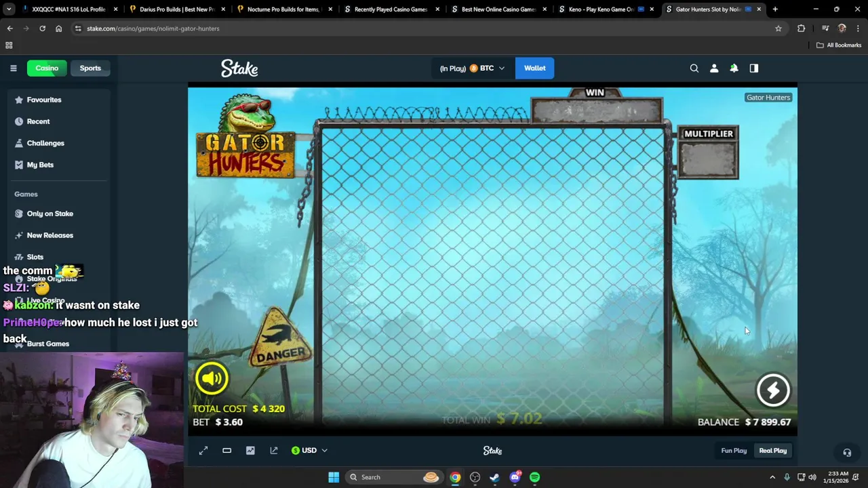Switch to Fun Play mode
The image size is (868, 488).
pyautogui.click(x=734, y=450)
